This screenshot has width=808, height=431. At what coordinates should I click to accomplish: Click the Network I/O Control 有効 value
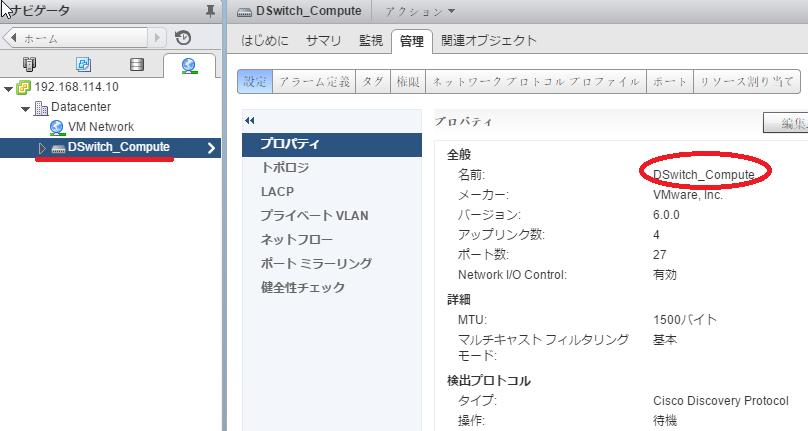point(665,275)
